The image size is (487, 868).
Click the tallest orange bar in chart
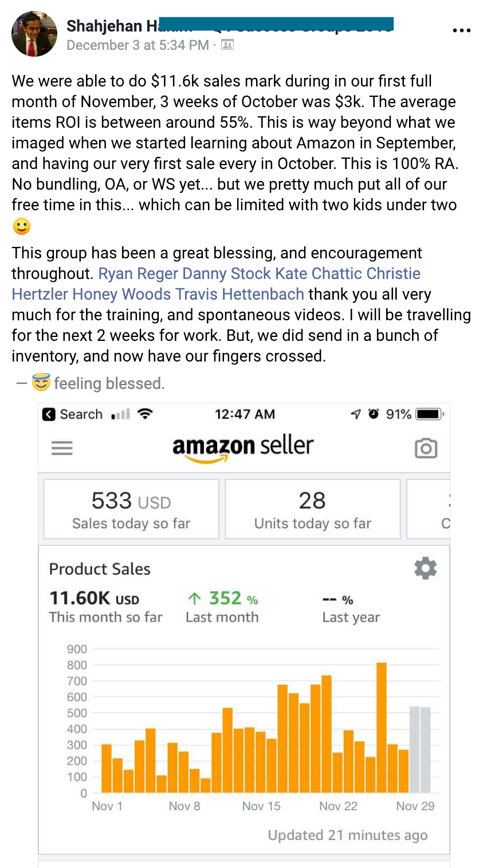382,728
